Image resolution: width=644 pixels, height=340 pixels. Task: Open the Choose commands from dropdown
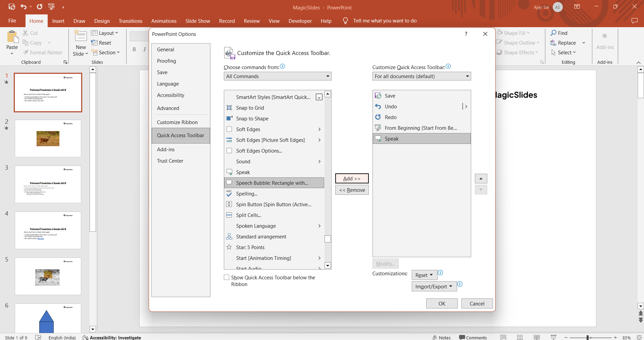(x=277, y=76)
